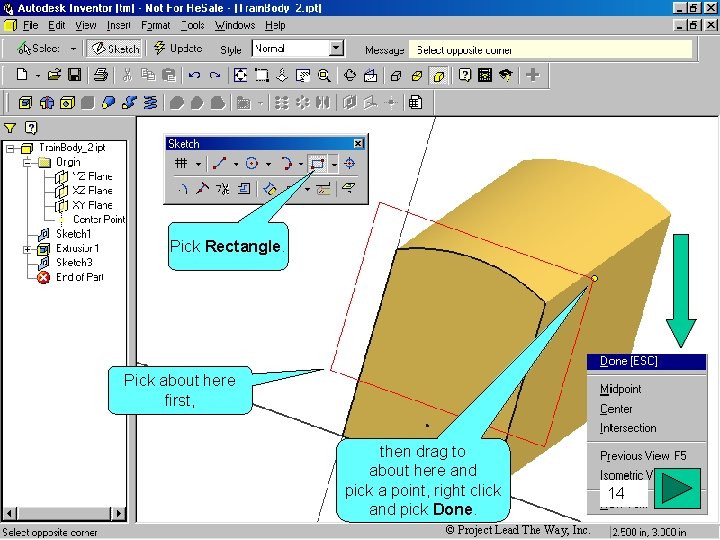The width and height of the screenshot is (720, 540).
Task: Switch to hidden edge display mode
Action: [417, 75]
